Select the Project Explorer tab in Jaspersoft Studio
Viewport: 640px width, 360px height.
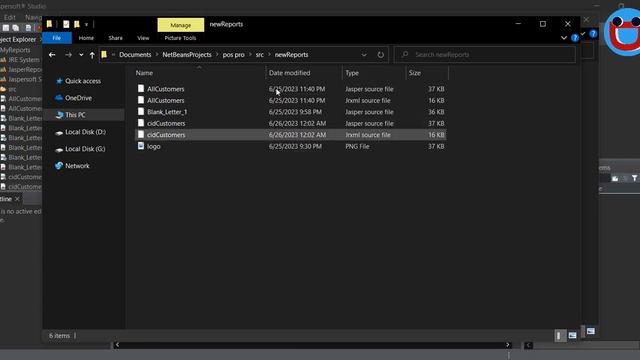18,40
